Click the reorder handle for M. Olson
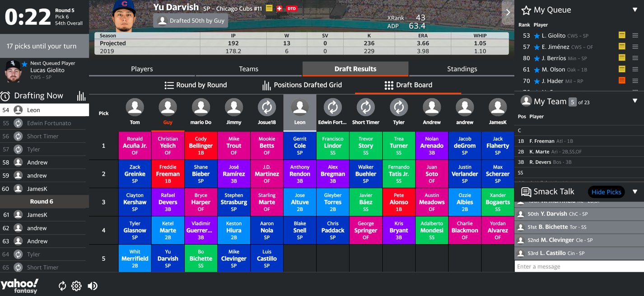The image size is (644, 296). point(635,69)
